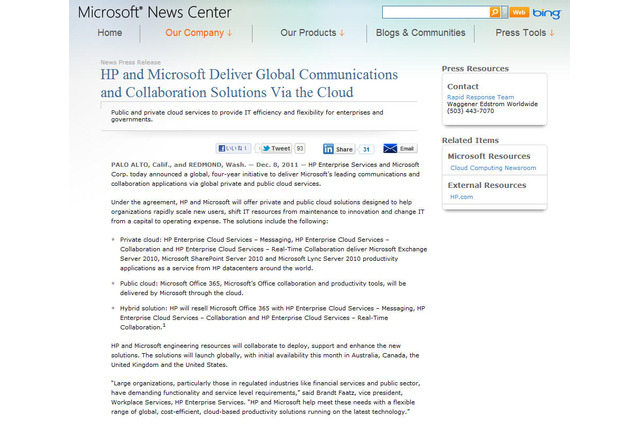Click the orange search magnifier icon
The image size is (640, 426).
coord(494,12)
